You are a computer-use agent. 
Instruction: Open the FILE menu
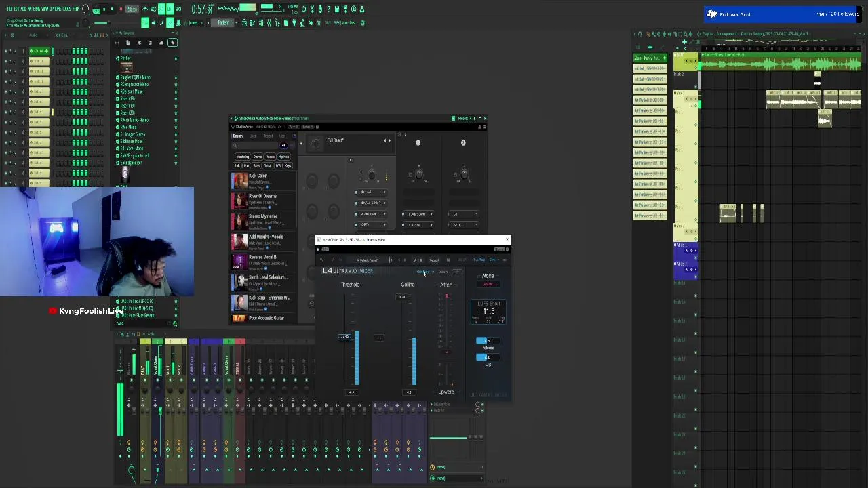click(x=10, y=9)
